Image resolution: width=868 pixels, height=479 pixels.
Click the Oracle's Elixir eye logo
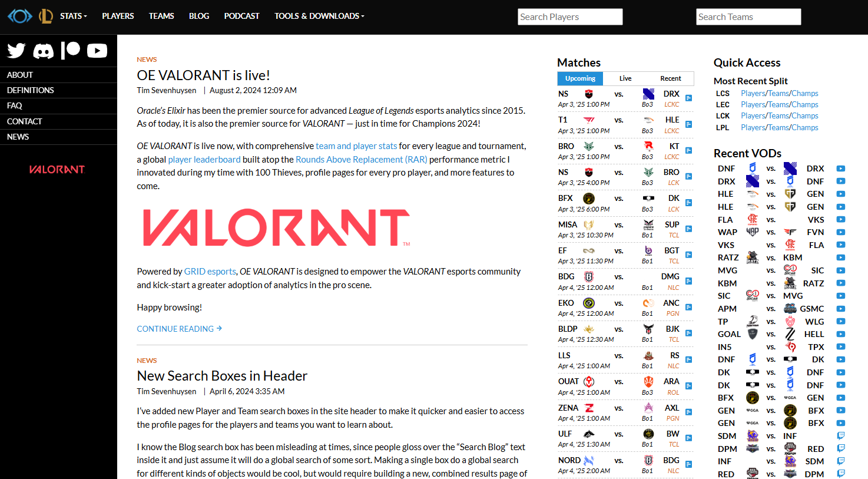tap(19, 16)
